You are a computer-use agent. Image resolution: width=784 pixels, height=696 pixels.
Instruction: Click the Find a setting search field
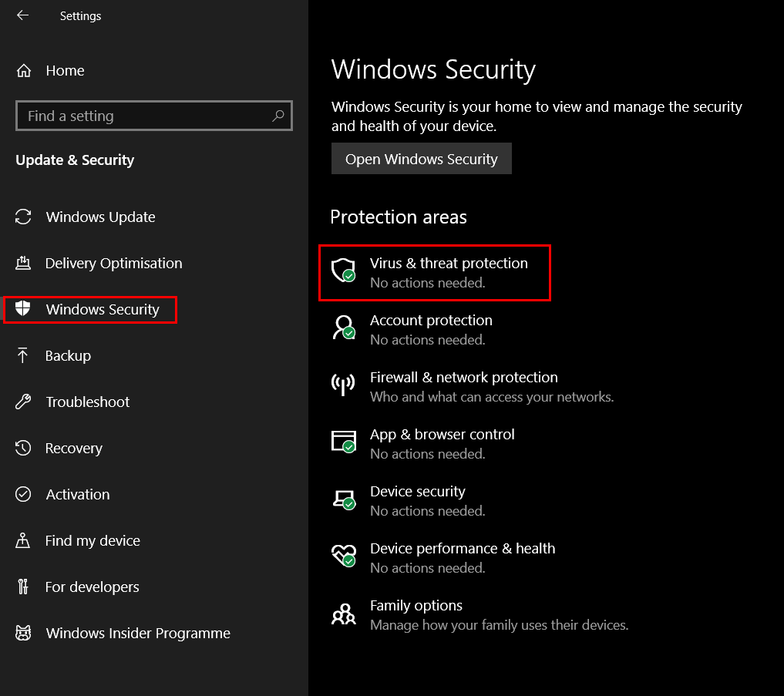(x=154, y=116)
